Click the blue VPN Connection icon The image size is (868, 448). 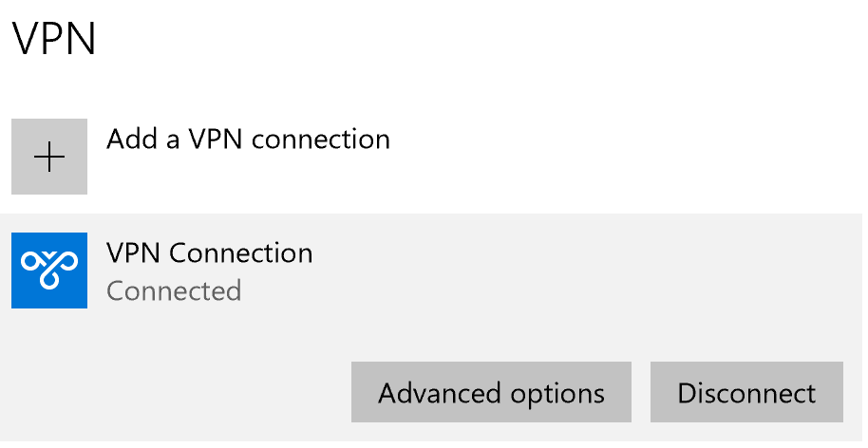click(x=49, y=271)
